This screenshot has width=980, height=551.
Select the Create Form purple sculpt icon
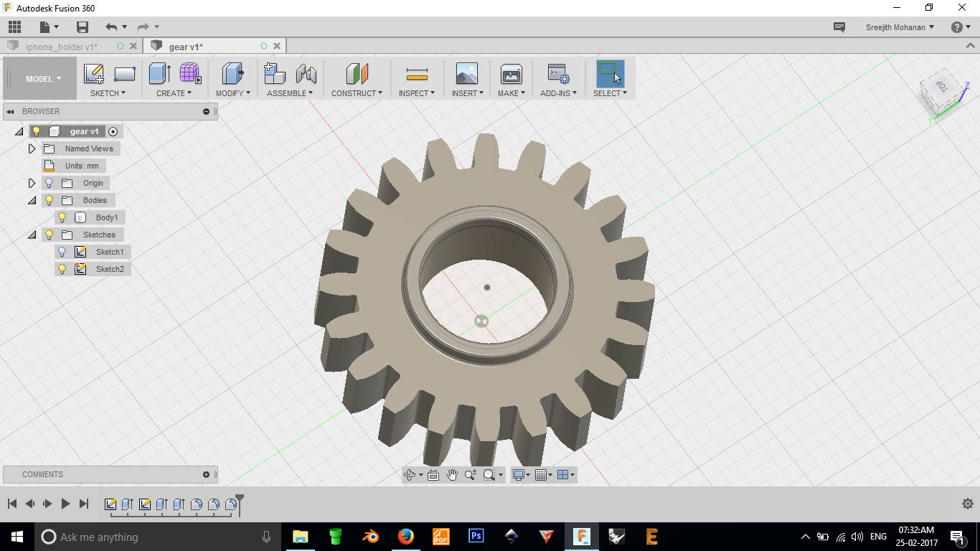(190, 74)
